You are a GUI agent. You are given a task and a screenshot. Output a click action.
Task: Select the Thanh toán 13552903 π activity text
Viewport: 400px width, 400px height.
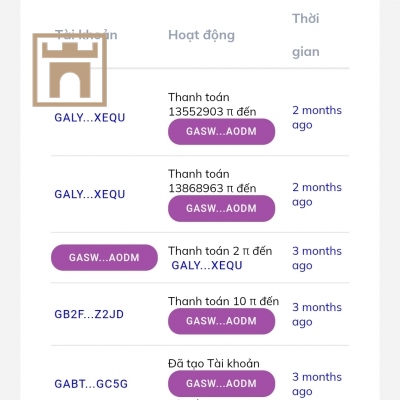click(212, 104)
